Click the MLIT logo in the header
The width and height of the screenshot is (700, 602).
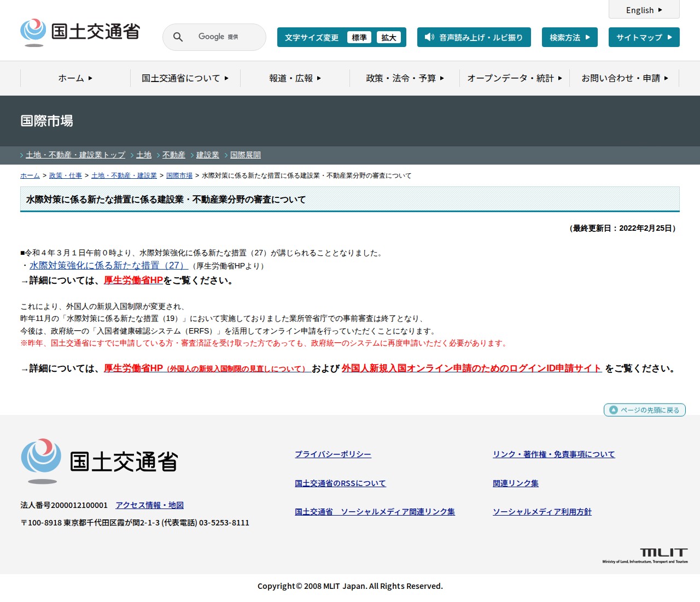coord(80,32)
